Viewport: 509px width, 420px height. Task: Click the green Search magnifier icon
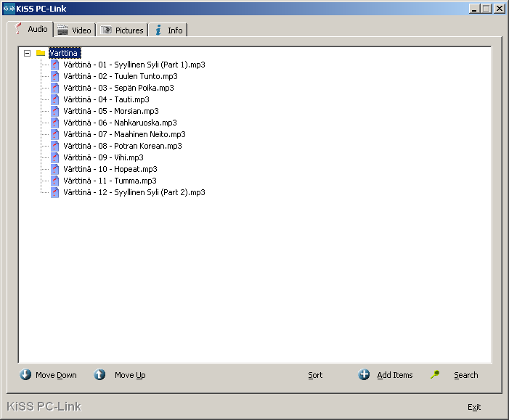[435, 374]
